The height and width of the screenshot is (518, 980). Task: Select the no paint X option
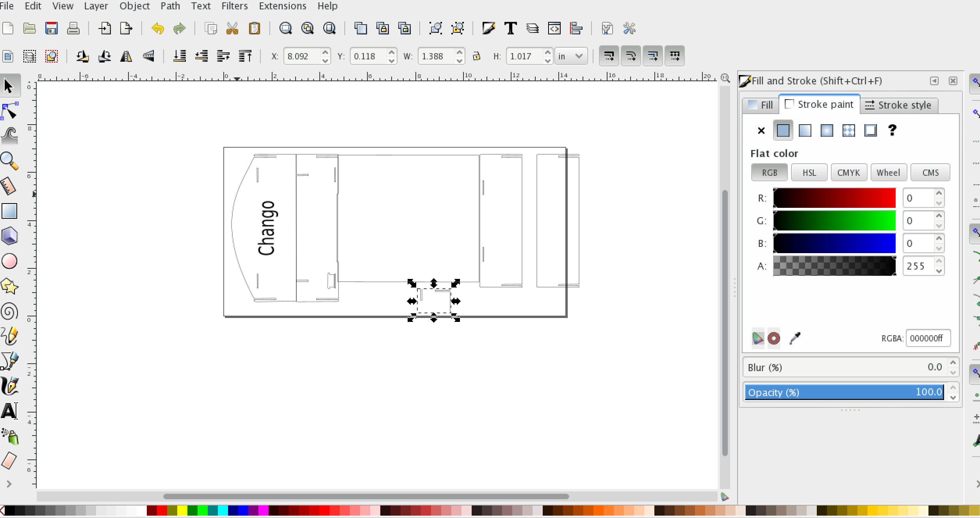761,130
